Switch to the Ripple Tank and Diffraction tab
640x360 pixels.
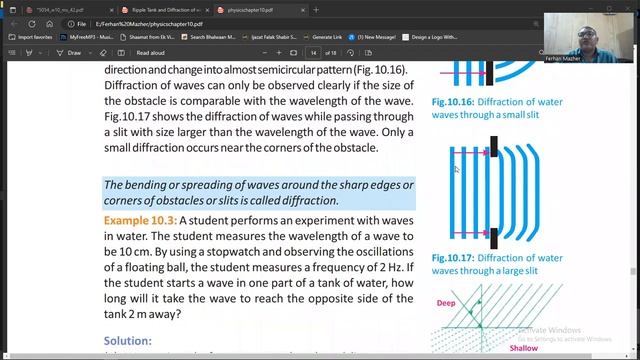coord(165,10)
